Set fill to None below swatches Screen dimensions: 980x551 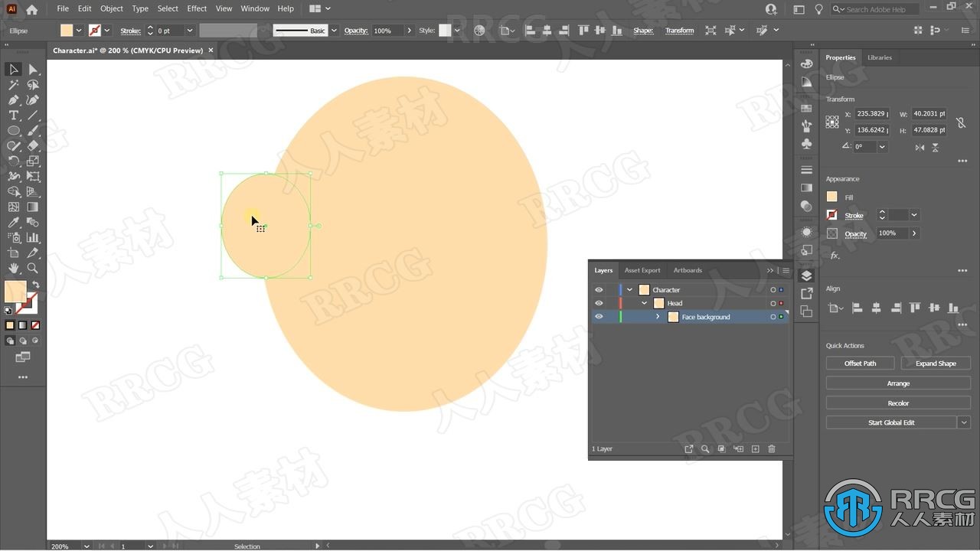tap(35, 325)
